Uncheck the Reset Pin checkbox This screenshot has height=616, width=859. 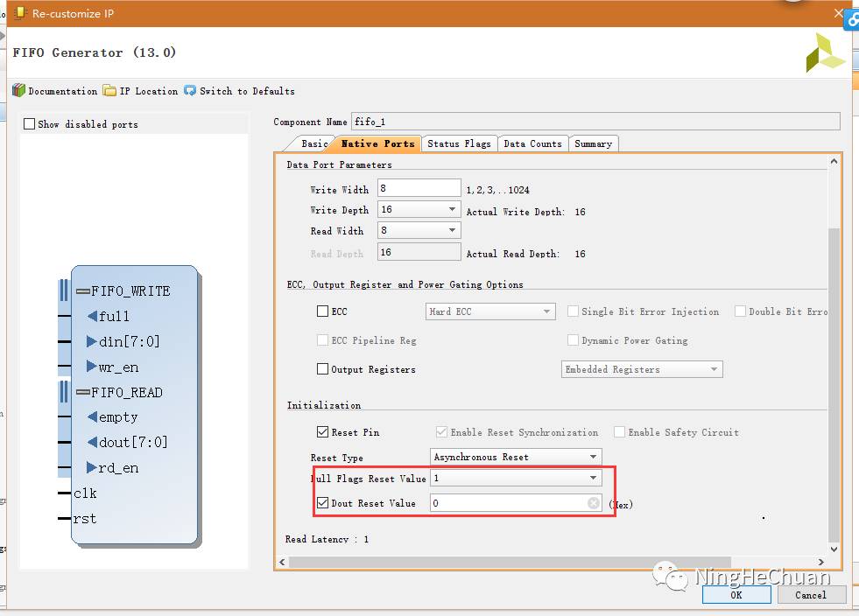click(322, 432)
